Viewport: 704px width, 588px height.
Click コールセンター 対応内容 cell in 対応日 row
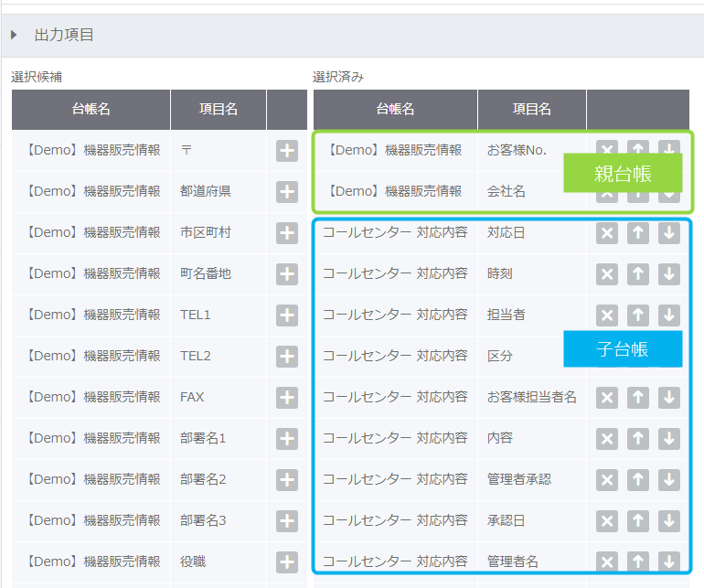click(395, 232)
